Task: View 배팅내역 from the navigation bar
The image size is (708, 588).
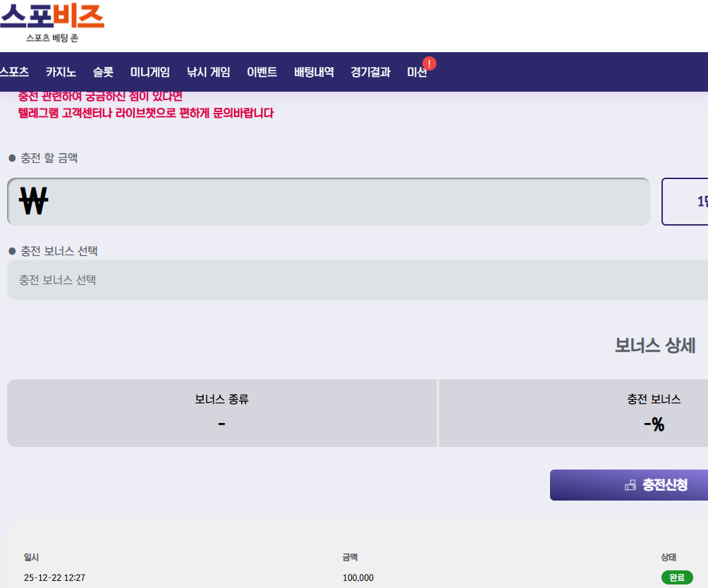Action: [x=314, y=72]
